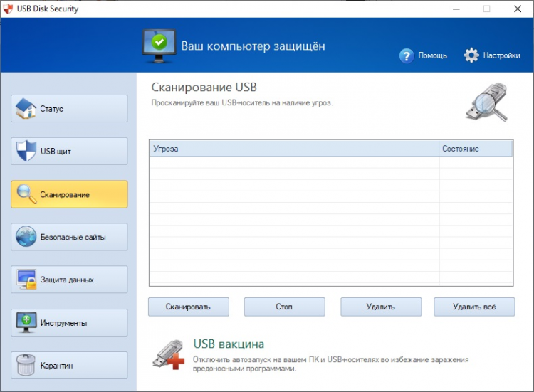
Task: Start scan with Сканировать button
Action: (189, 307)
